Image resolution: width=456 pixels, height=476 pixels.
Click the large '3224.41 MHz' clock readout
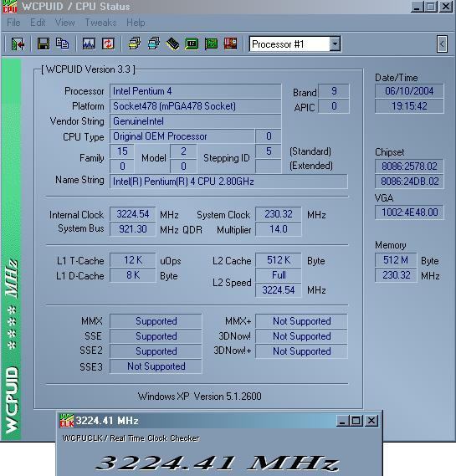(x=217, y=463)
